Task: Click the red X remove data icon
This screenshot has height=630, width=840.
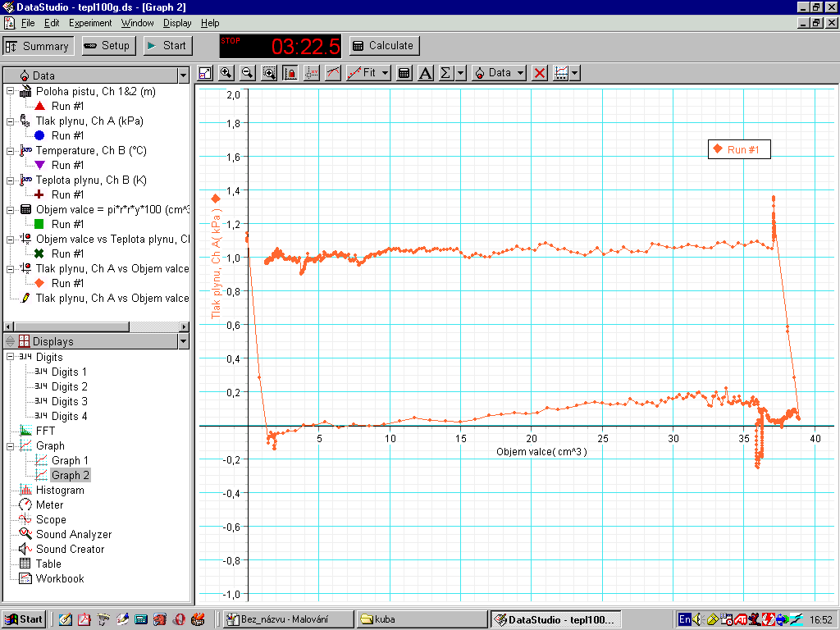Action: coord(540,73)
